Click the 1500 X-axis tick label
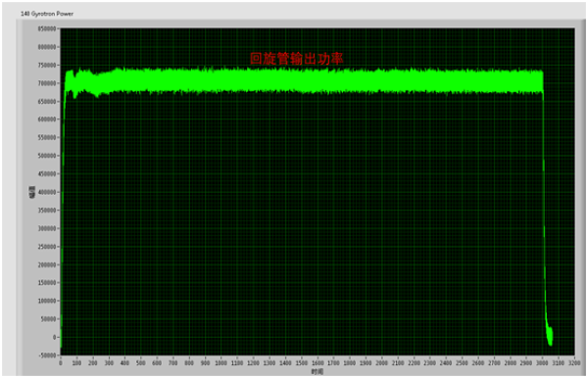588x378 pixels. [x=302, y=363]
